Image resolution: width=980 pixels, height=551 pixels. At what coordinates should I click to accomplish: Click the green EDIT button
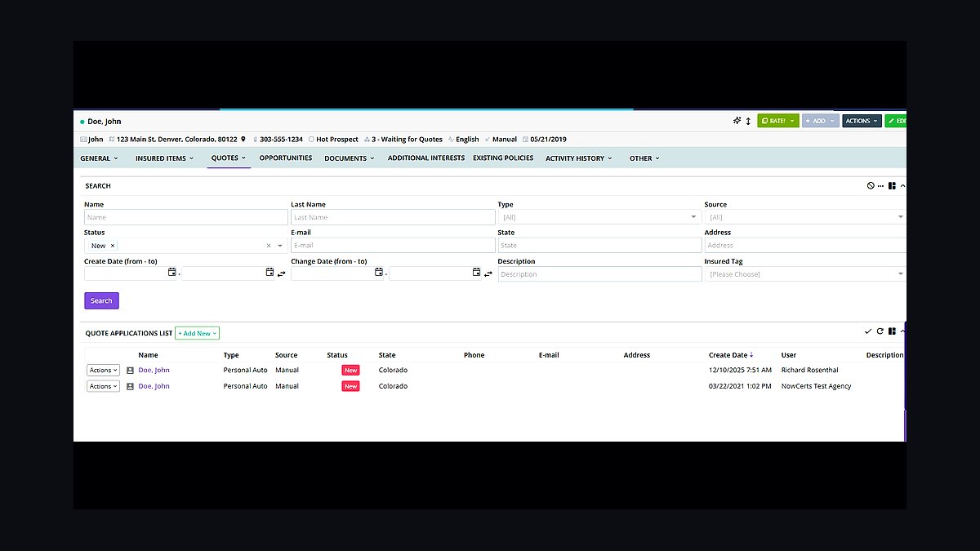(x=896, y=121)
